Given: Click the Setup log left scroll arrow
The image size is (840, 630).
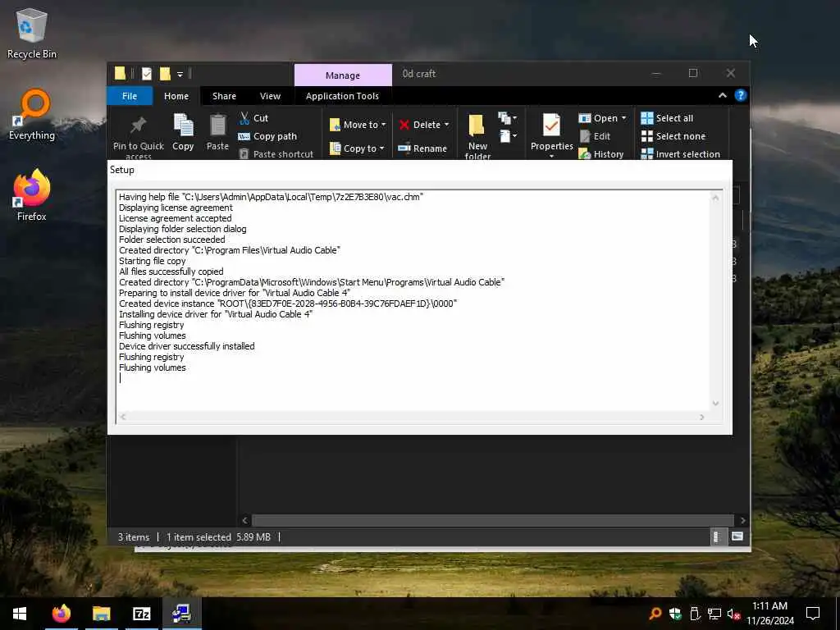Looking at the screenshot, I should point(123,417).
